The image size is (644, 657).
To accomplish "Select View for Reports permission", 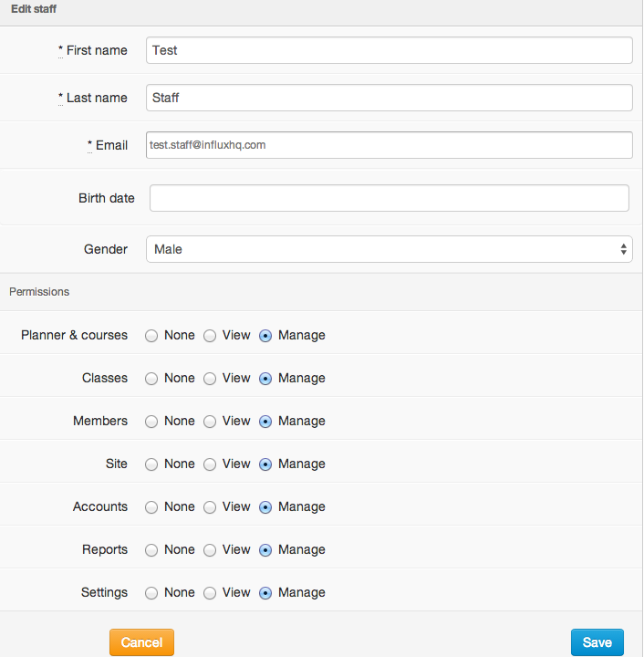I will point(210,550).
